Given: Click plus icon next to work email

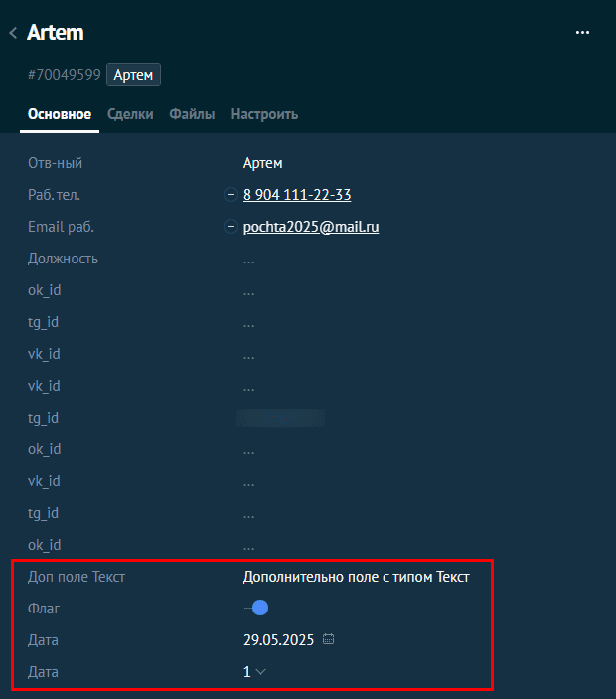Looking at the screenshot, I should tap(231, 227).
